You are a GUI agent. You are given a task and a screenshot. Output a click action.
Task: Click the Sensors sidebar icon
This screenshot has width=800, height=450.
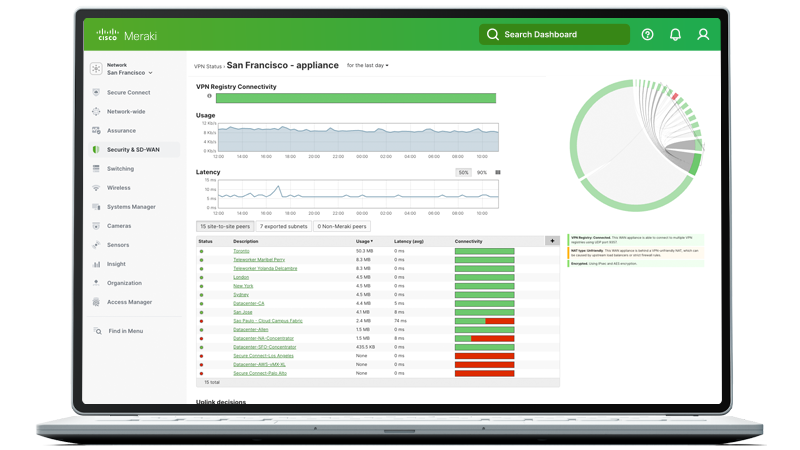[96, 245]
